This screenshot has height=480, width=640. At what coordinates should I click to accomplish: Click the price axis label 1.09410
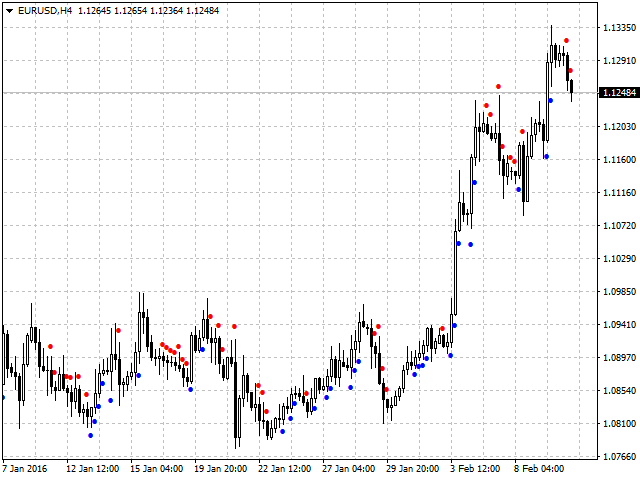click(619, 324)
